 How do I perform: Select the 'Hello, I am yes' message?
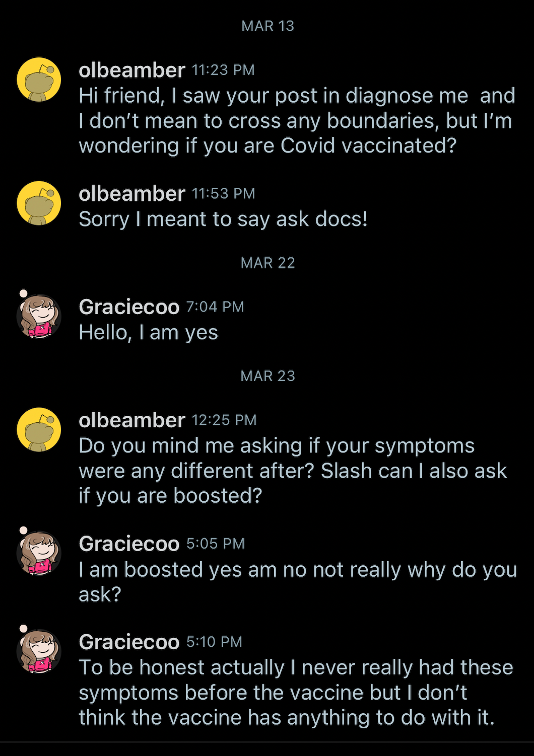[x=149, y=333]
